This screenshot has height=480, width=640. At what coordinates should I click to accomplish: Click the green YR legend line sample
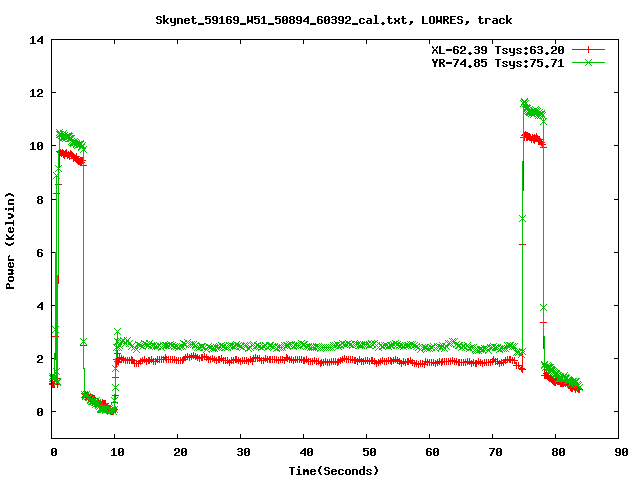pos(588,63)
